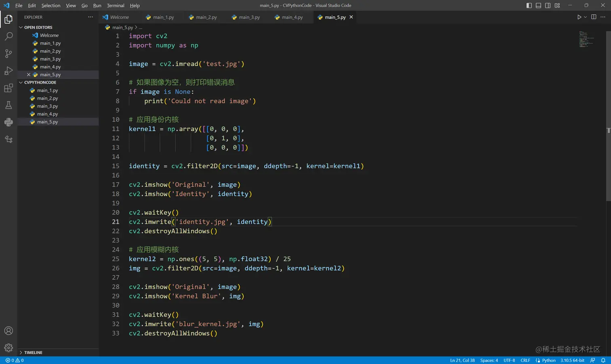Click Python 3.10.5 64-bit interpreter selector

572,360
